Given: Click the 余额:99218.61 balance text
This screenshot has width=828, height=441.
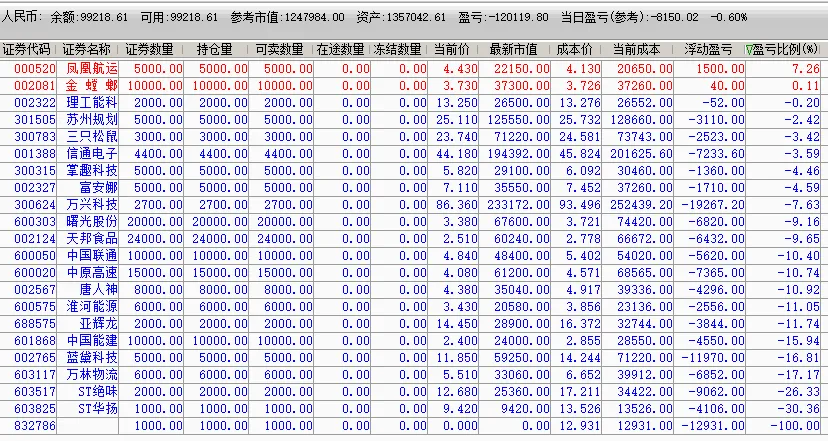Looking at the screenshot, I should pyautogui.click(x=89, y=17).
